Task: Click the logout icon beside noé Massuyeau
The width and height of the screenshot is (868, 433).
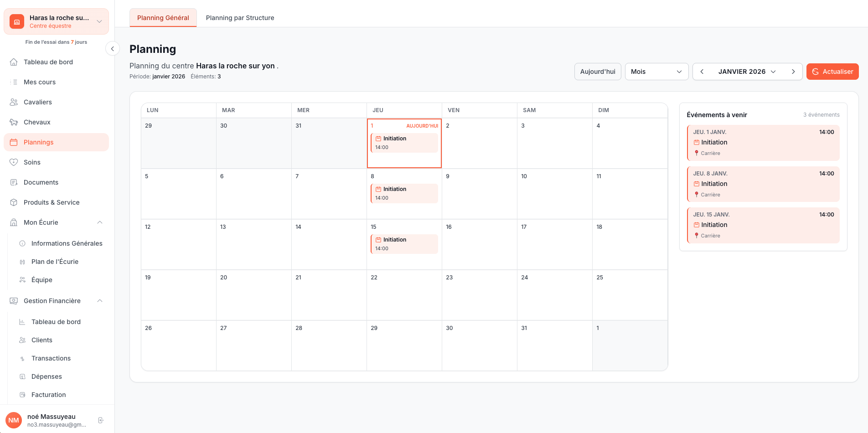Action: pyautogui.click(x=101, y=420)
